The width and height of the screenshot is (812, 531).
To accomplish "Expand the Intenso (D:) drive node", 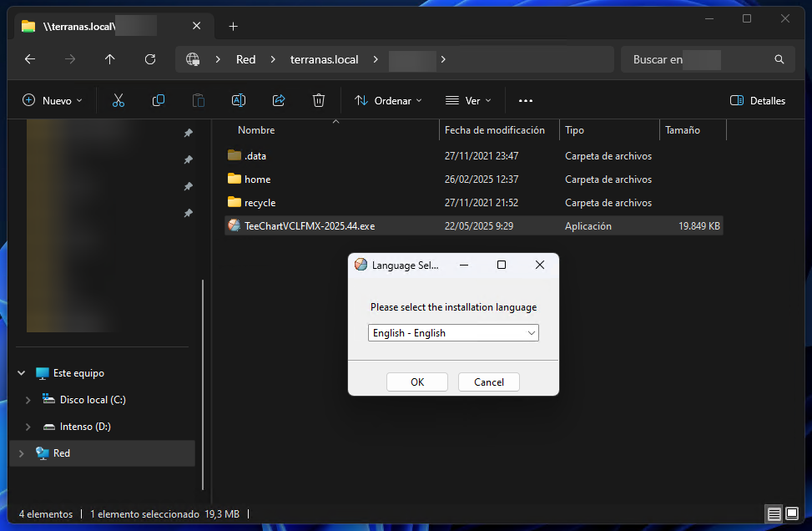I will 28,427.
